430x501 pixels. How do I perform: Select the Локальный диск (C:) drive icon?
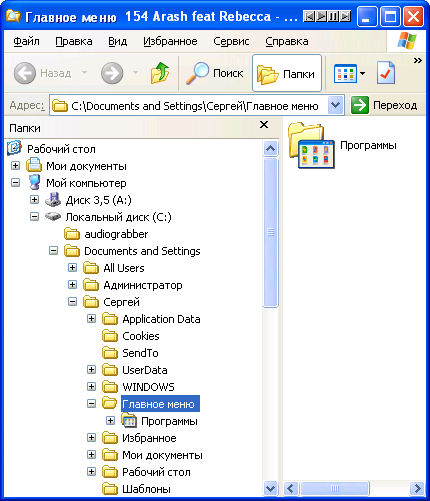[53, 217]
